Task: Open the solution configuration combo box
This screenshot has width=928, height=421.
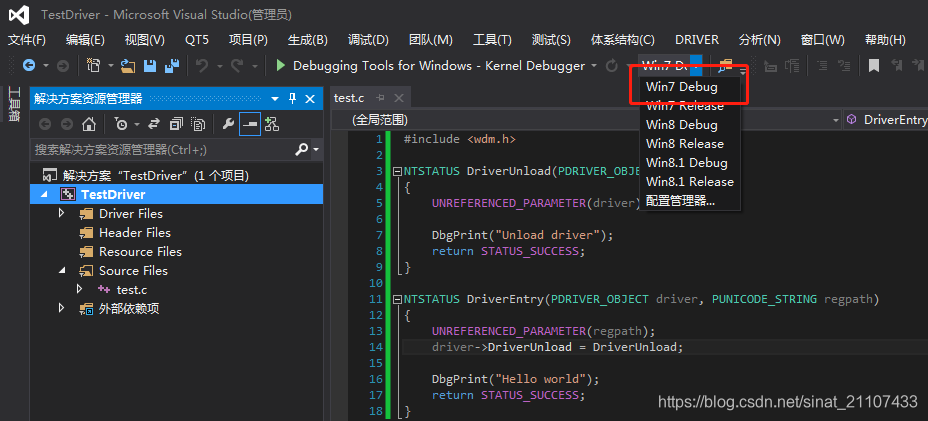Action: point(671,66)
